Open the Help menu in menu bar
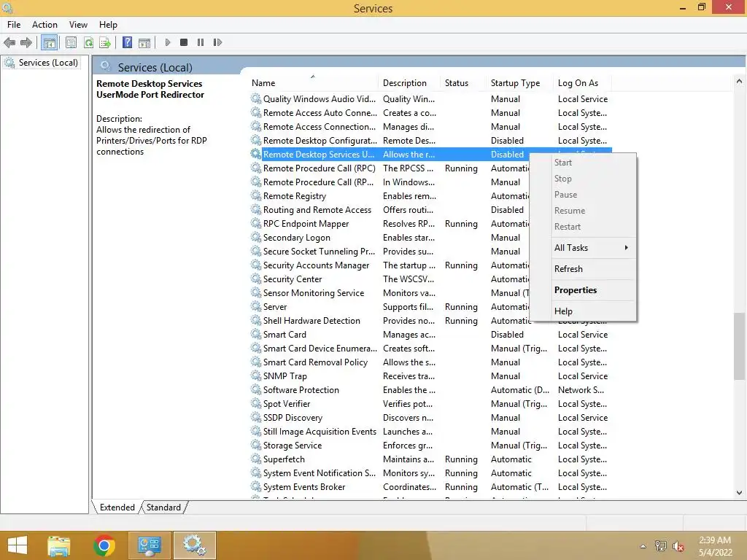This screenshot has height=560, width=747. (x=108, y=25)
